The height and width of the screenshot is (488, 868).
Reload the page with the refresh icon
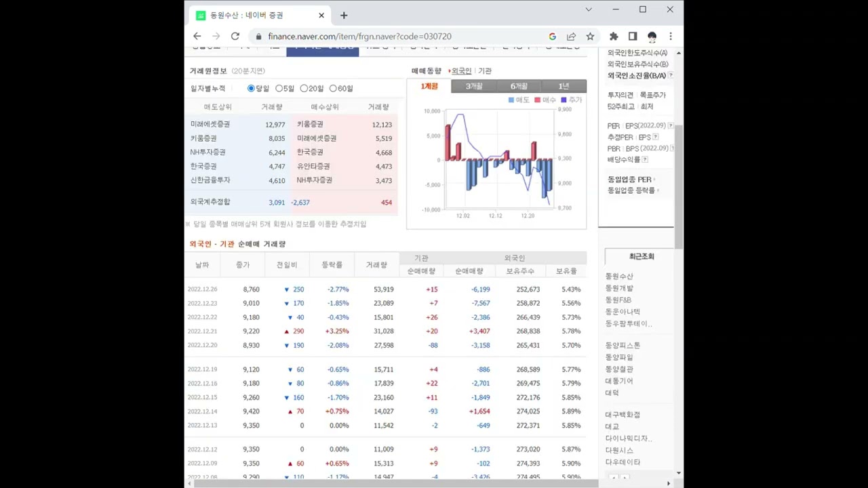[235, 36]
